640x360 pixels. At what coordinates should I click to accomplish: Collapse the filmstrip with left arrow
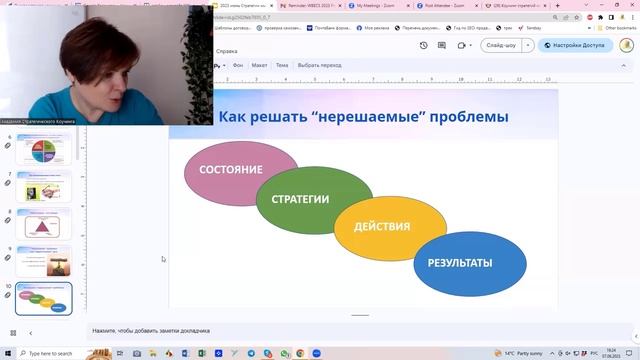[31, 333]
